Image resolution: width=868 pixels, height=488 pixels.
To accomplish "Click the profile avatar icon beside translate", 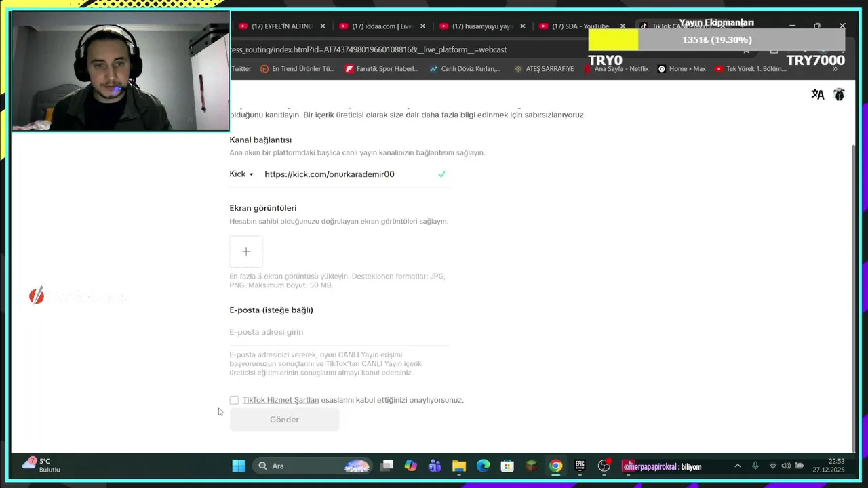I will (839, 95).
